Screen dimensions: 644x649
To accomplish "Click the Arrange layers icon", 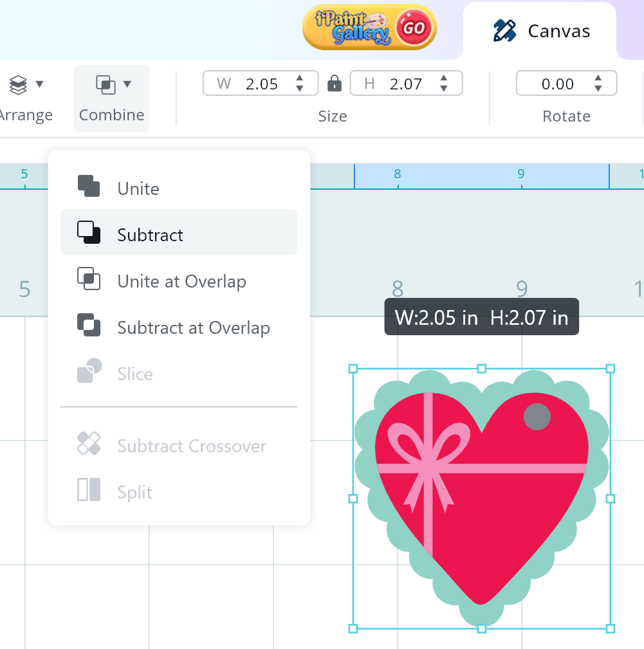I will (x=18, y=84).
